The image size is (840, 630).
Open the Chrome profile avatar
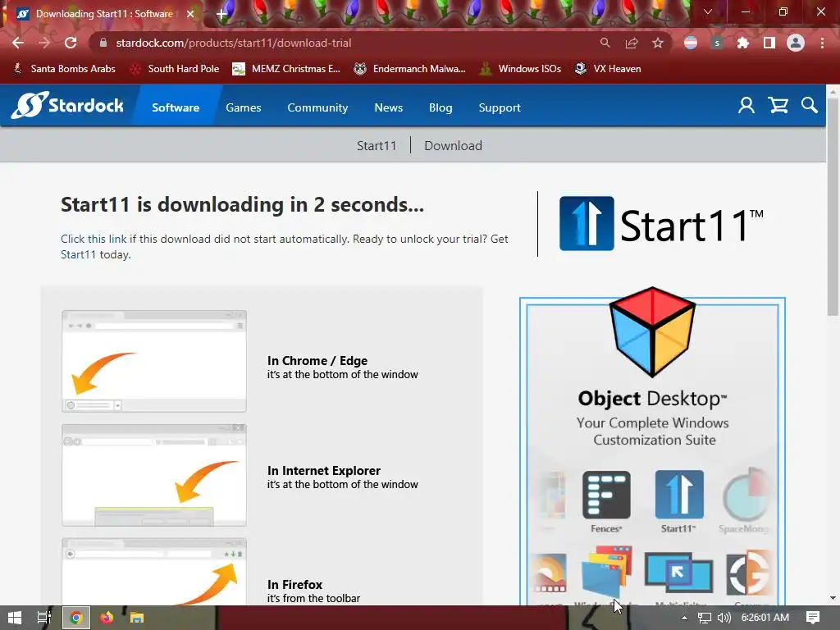pyautogui.click(x=796, y=43)
